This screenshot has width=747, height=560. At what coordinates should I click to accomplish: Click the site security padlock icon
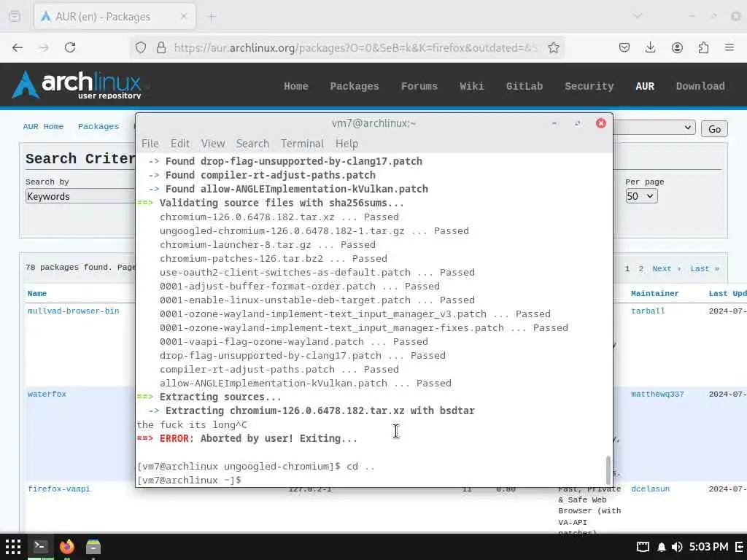pos(161,47)
